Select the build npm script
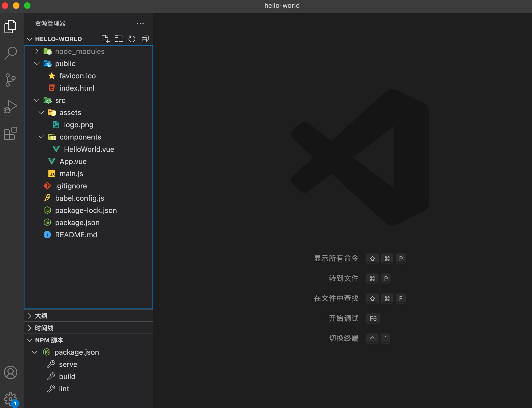This screenshot has width=532, height=408. coord(67,376)
